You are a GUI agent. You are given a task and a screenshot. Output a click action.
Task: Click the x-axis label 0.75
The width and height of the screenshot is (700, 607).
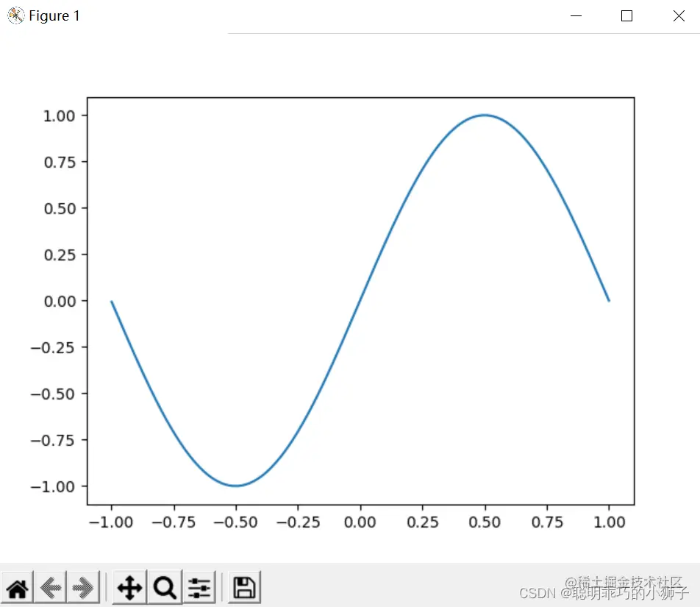547,522
